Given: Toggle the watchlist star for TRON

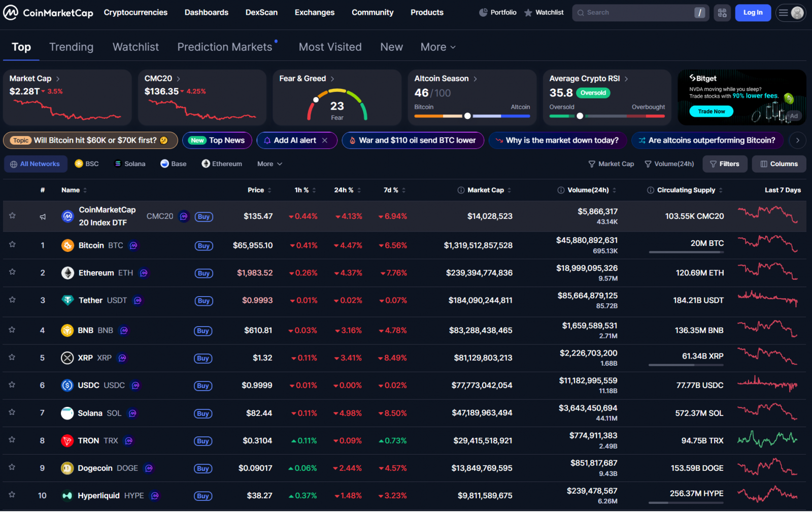Looking at the screenshot, I should tap(12, 440).
